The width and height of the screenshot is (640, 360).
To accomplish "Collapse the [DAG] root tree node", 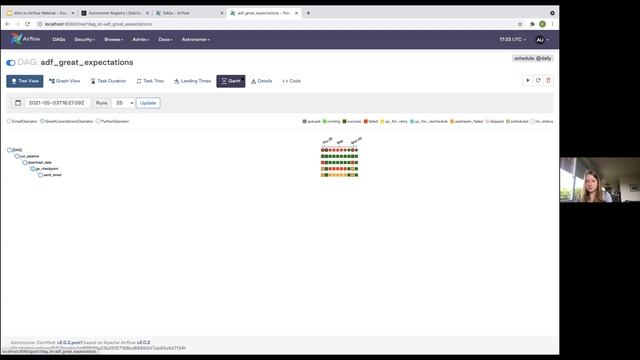I will click(x=9, y=150).
